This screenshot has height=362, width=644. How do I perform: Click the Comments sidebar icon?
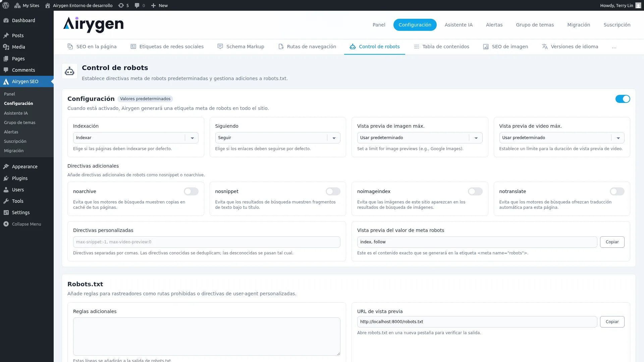[x=6, y=70]
